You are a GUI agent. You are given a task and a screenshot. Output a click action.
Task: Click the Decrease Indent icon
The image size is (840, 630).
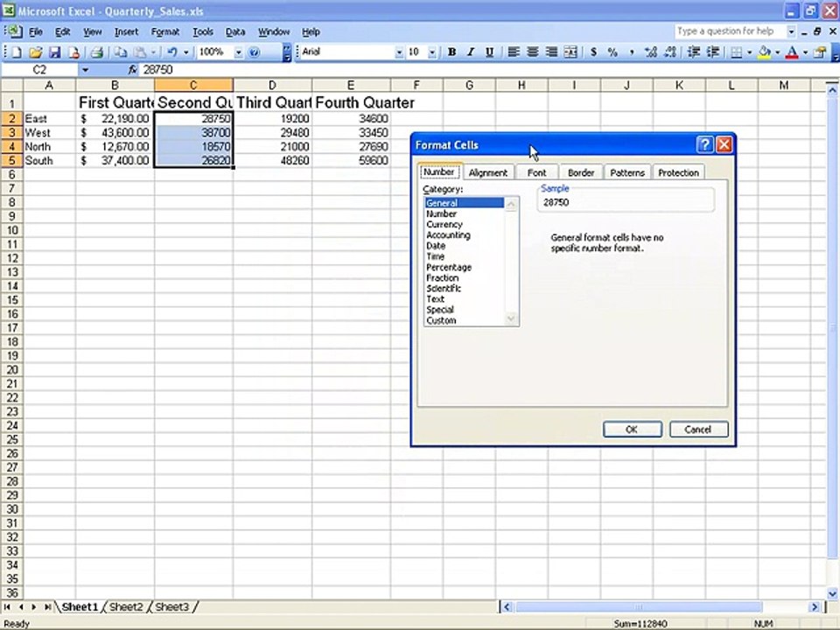click(x=694, y=52)
